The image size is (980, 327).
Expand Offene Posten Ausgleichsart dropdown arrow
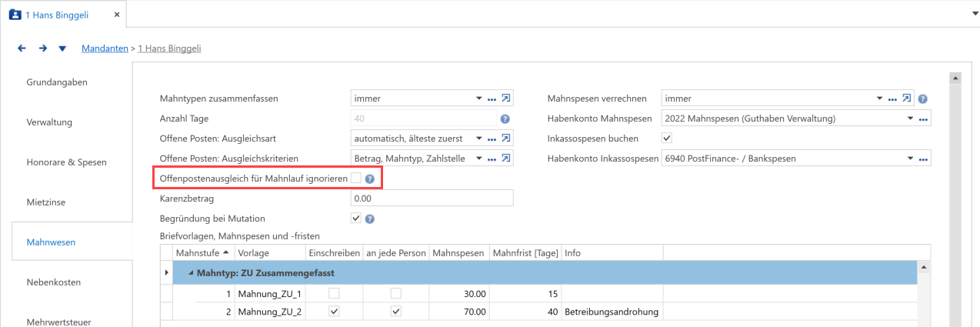(478, 138)
